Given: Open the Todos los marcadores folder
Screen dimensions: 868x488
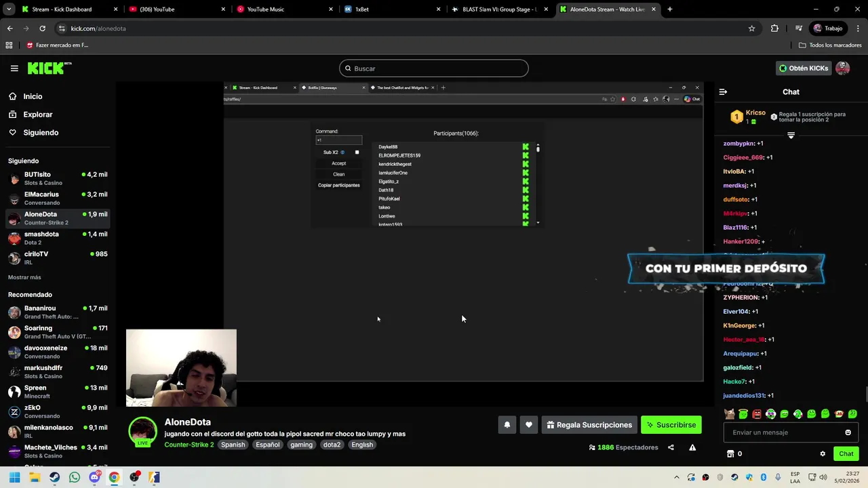Looking at the screenshot, I should 830,45.
